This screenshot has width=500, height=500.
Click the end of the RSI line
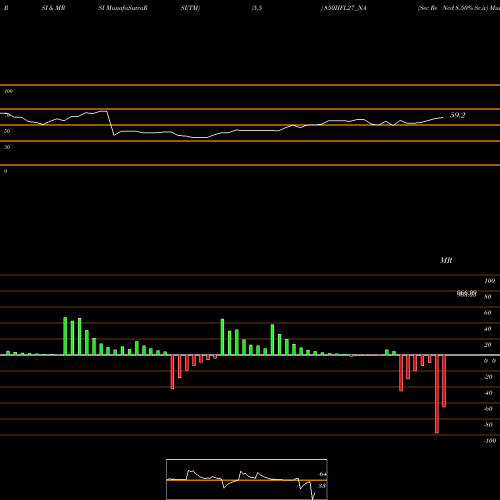443,117
